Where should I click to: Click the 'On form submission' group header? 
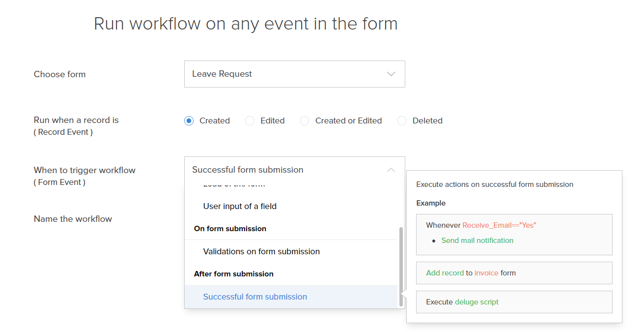click(230, 229)
